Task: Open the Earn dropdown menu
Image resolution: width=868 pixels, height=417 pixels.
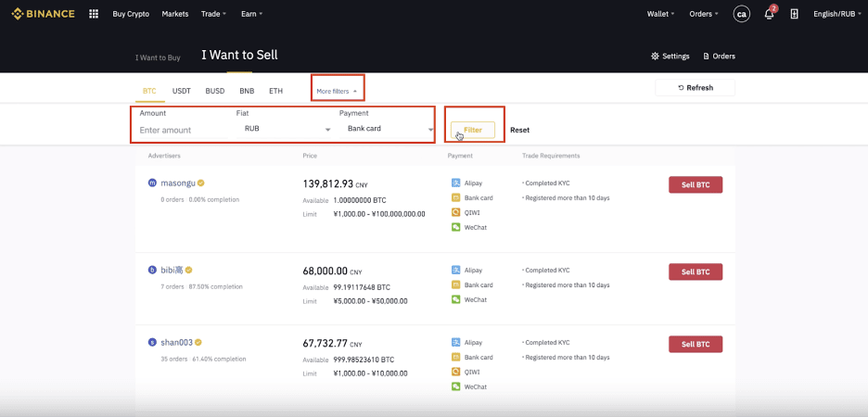Action: pyautogui.click(x=252, y=14)
